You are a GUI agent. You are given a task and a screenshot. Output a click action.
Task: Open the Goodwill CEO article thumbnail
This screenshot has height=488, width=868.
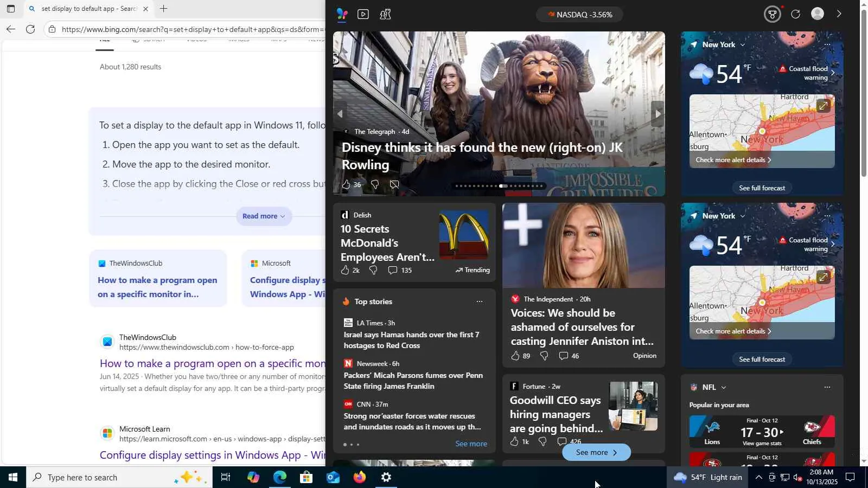click(633, 406)
